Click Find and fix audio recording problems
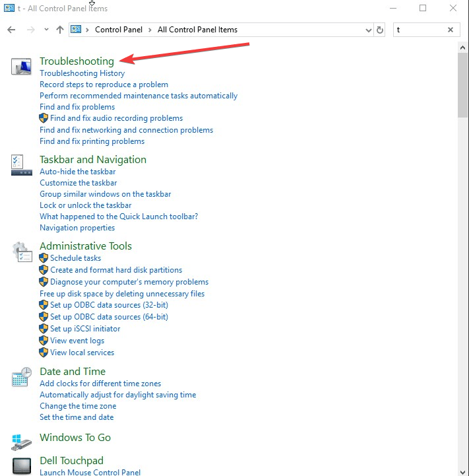The width and height of the screenshot is (469, 476). click(x=116, y=118)
